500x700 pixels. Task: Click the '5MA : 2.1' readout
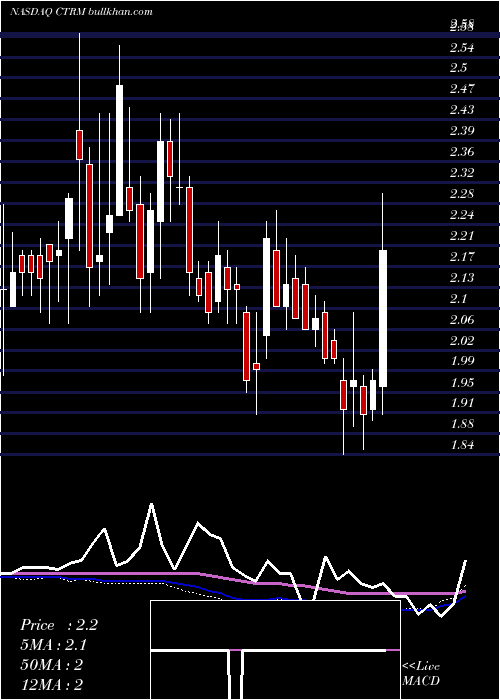point(54,645)
